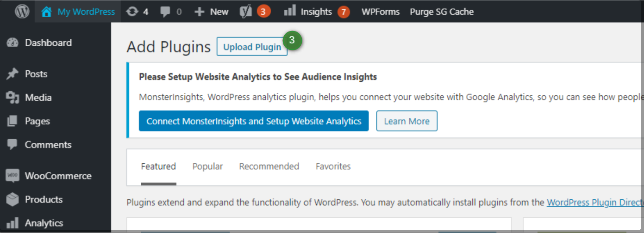Open the WPForms admin bar menu
The width and height of the screenshot is (644, 233).
380,12
